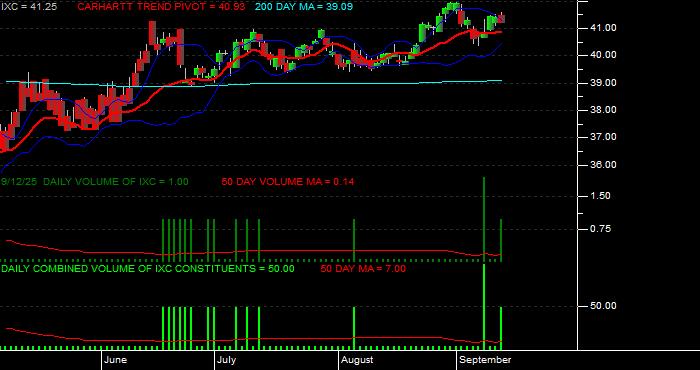Click the 40.00 price axis label
This screenshot has width=700, height=370.
click(604, 55)
